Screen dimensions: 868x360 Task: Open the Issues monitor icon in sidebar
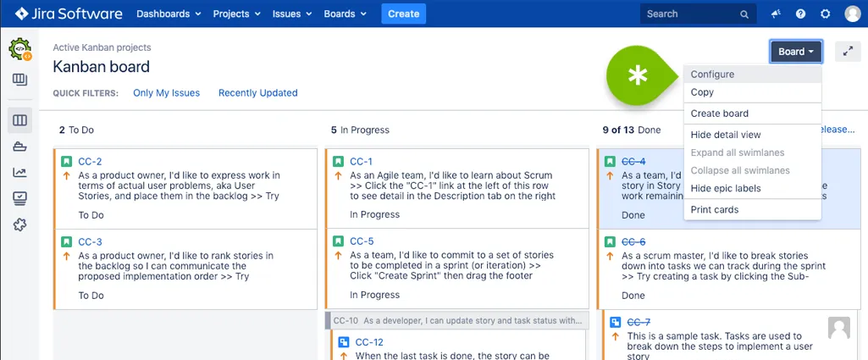[x=20, y=198]
